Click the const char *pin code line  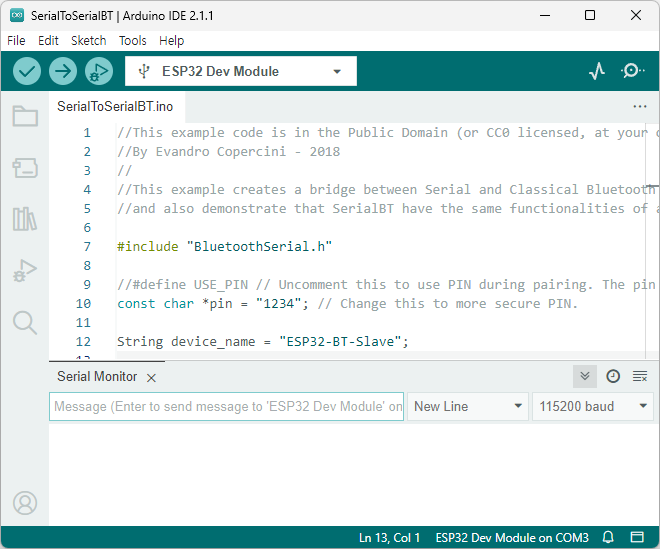coord(347,304)
